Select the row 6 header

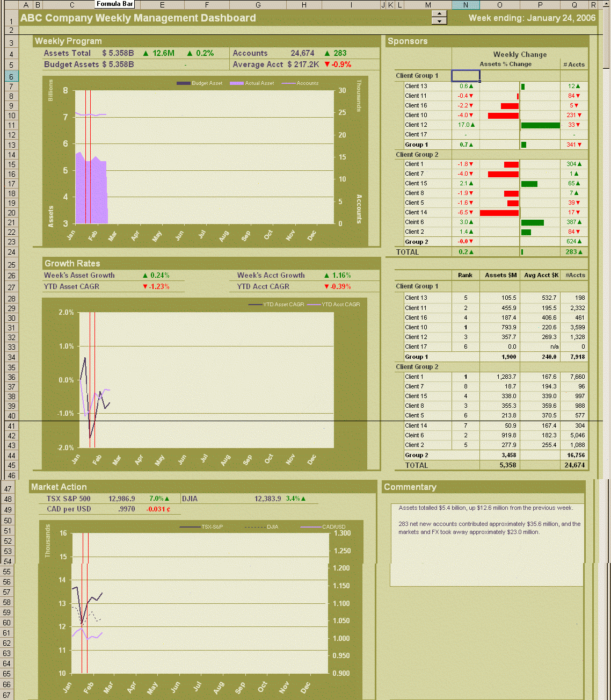11,77
